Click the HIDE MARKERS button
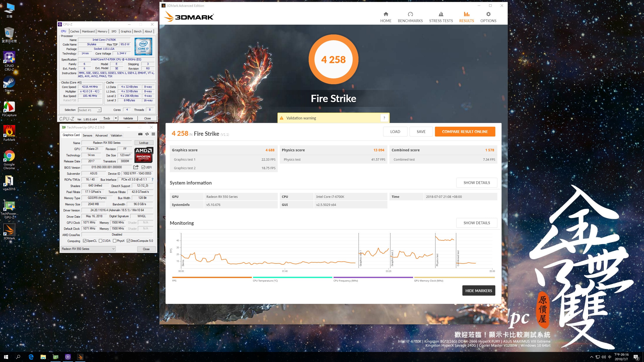The width and height of the screenshot is (644, 362). coord(478,291)
